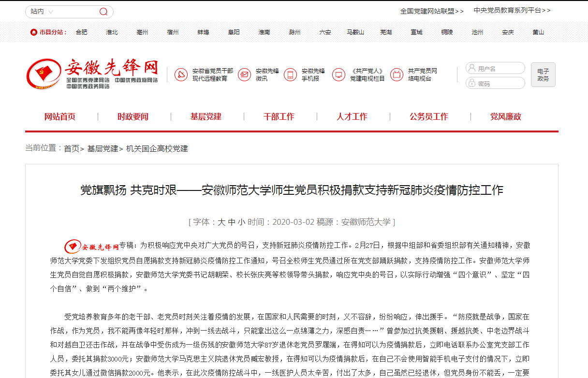Go to 铜陵 city branch site
588x378 pixels.
click(447, 32)
